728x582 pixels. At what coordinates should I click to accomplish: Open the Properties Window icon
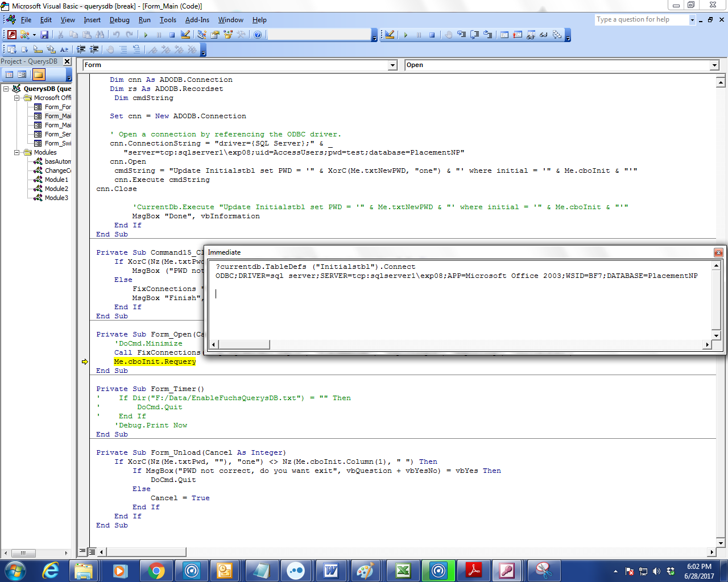[x=215, y=35]
